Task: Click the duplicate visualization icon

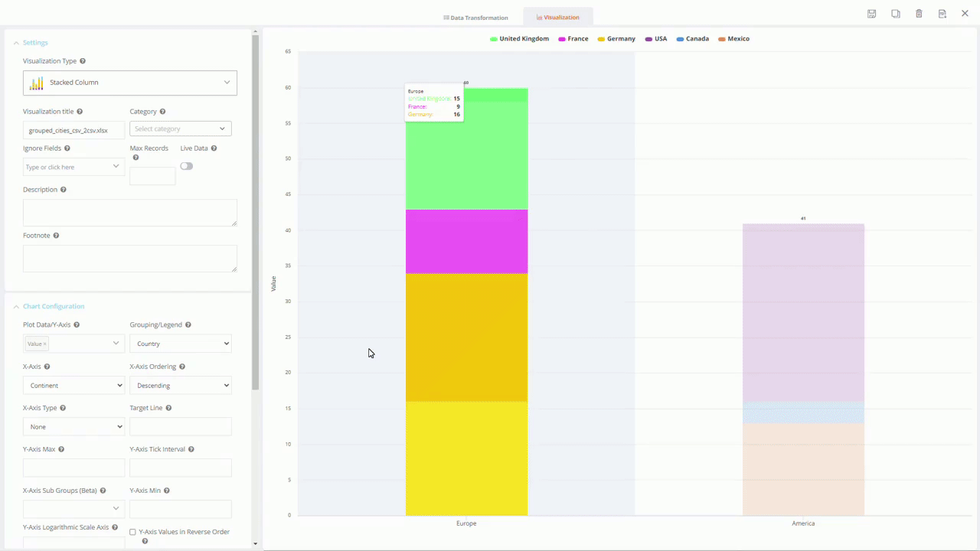Action: (895, 14)
